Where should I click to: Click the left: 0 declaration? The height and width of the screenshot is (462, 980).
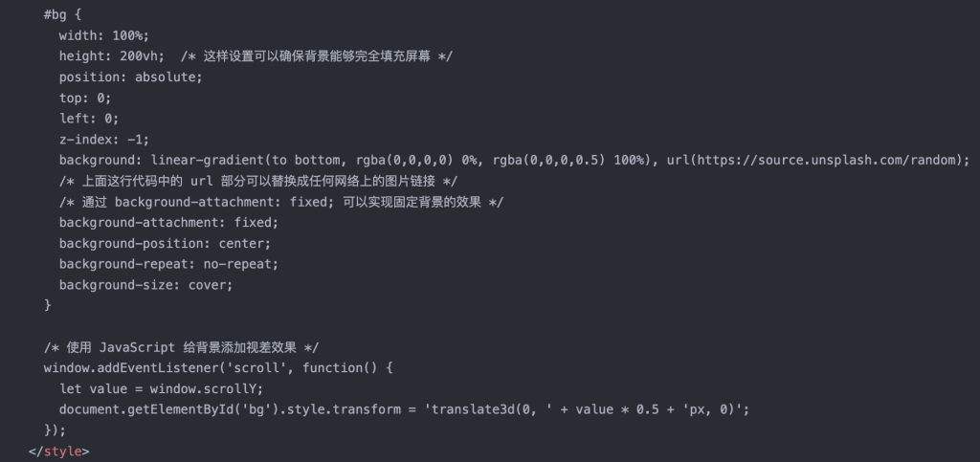[89, 119]
